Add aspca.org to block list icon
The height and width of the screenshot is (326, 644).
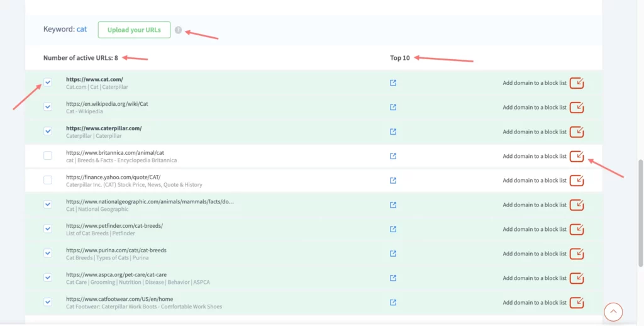577,278
